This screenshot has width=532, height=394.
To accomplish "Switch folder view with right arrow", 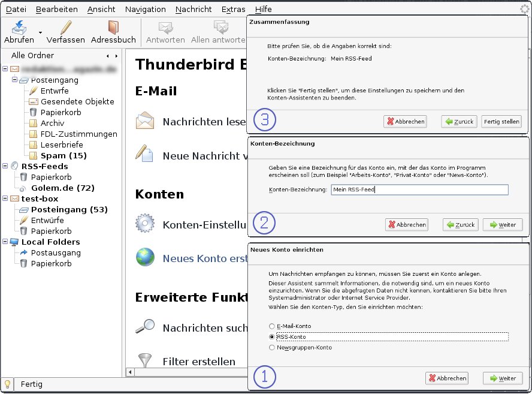I will 116,56.
